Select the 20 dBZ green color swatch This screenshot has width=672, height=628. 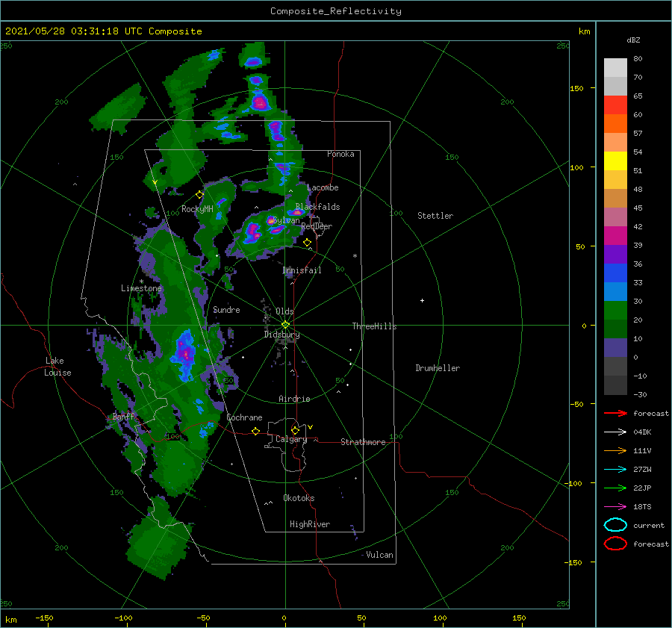pyautogui.click(x=615, y=311)
